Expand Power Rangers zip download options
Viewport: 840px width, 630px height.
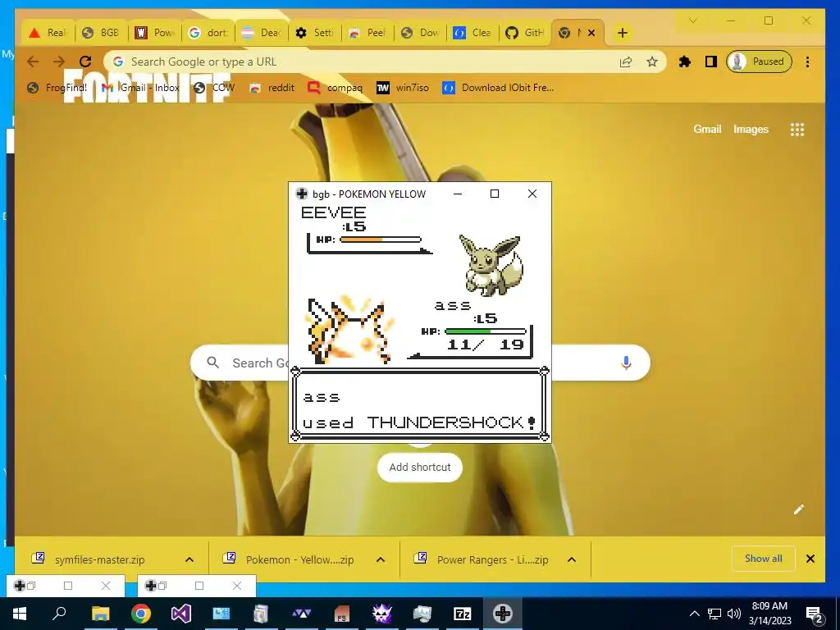(572, 559)
